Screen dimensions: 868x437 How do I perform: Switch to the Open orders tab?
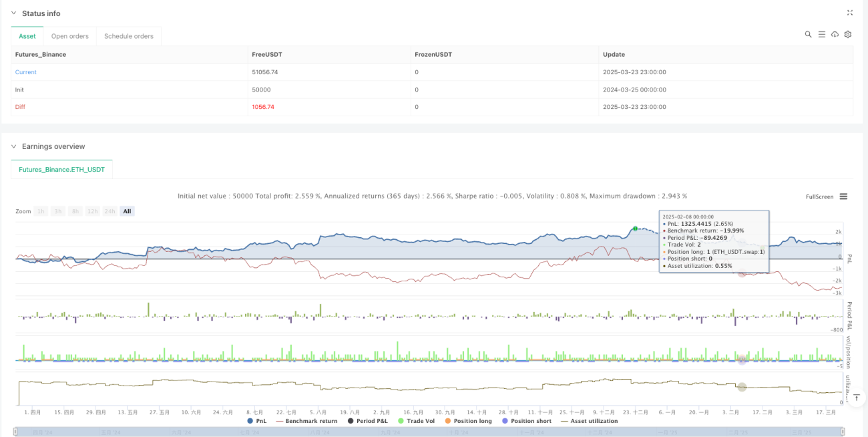(70, 36)
